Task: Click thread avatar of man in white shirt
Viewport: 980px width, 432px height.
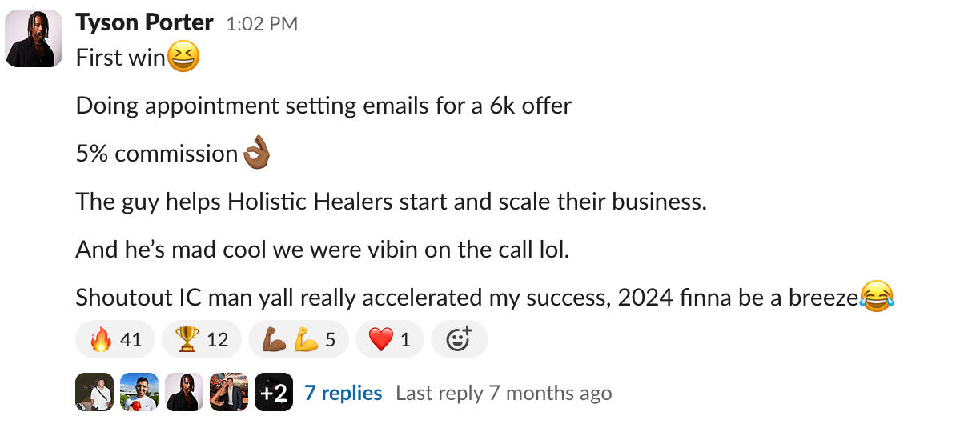Action: point(94,393)
